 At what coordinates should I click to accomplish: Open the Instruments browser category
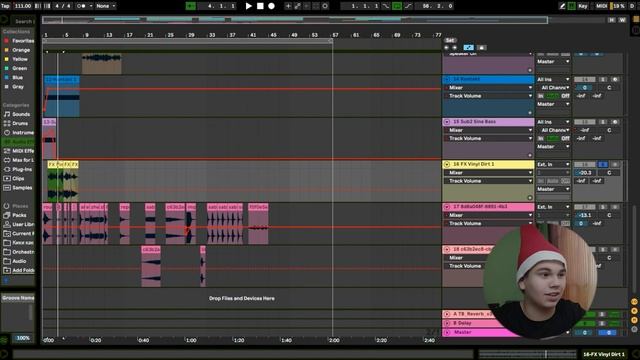coord(19,133)
